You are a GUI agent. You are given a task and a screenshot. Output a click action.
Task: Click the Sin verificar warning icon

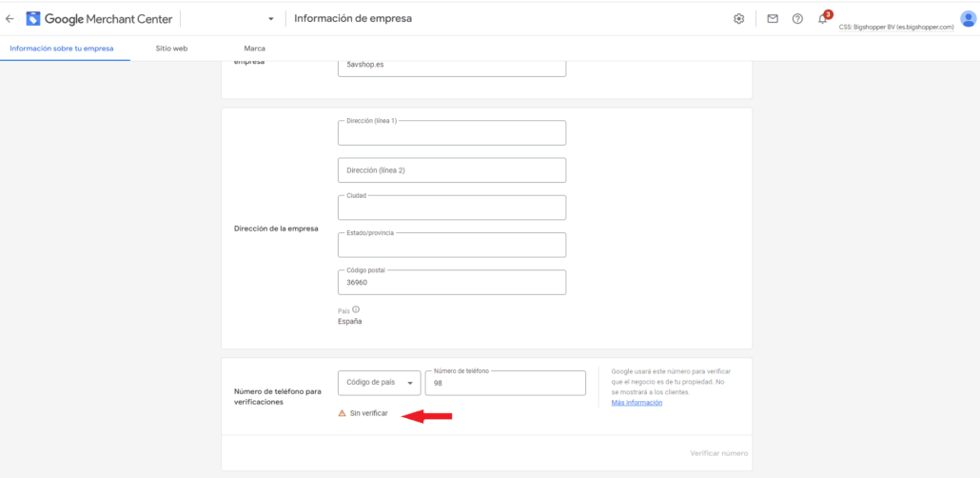[343, 413]
